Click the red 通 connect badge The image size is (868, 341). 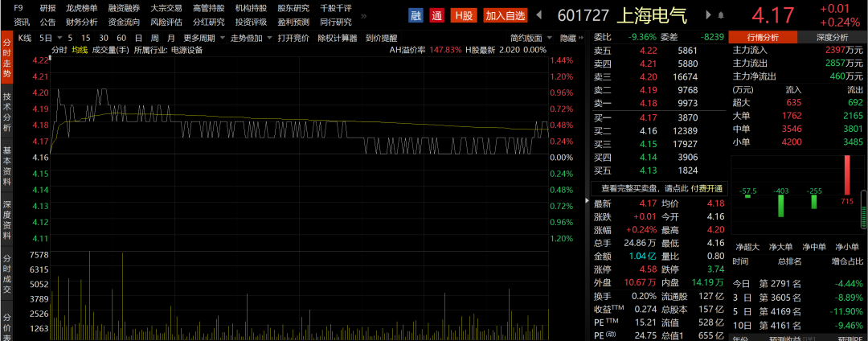(x=437, y=15)
